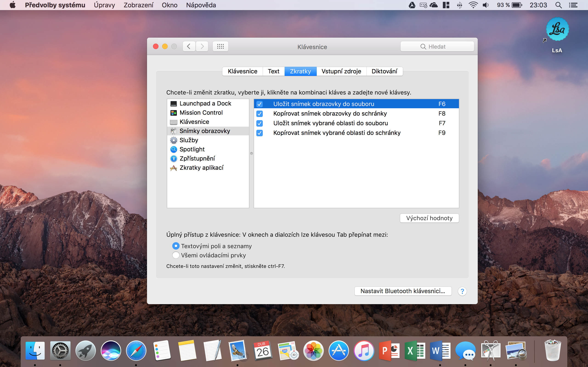Open Zpřístupnění settings in the sidebar
588x367 pixels.
197,158
